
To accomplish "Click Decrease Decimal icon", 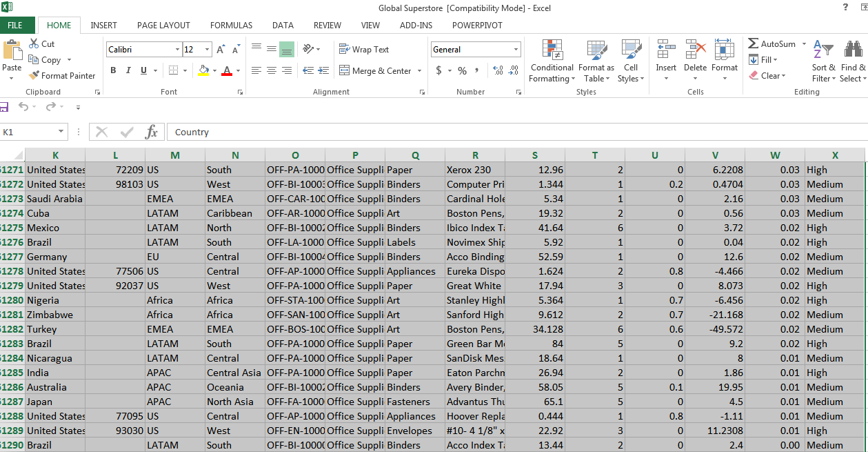I will 514,70.
